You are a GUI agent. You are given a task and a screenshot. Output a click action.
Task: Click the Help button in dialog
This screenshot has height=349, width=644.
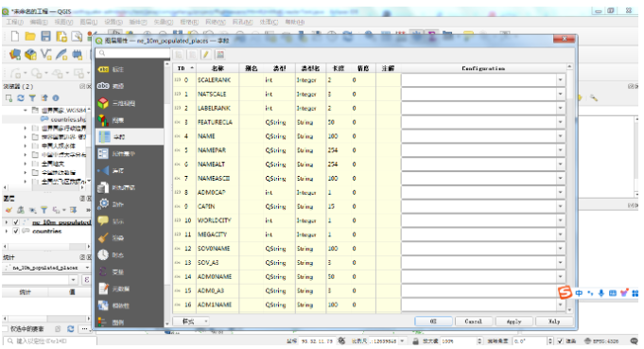(553, 322)
